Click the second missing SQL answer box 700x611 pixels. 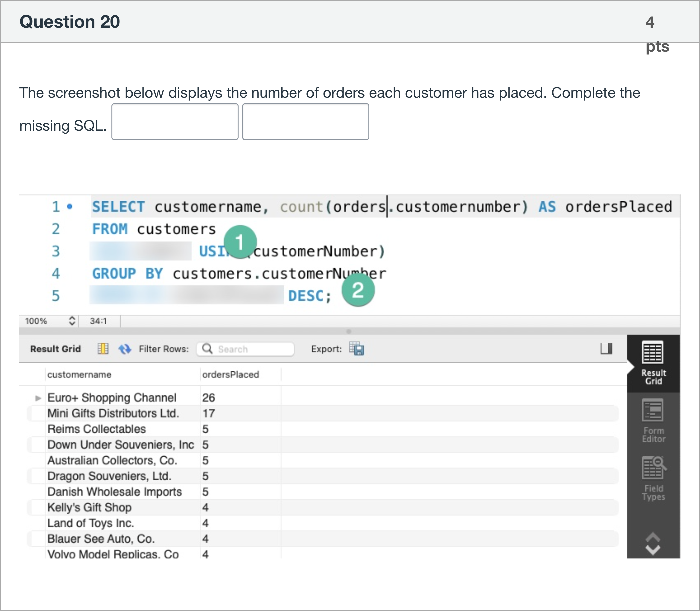pyautogui.click(x=306, y=122)
